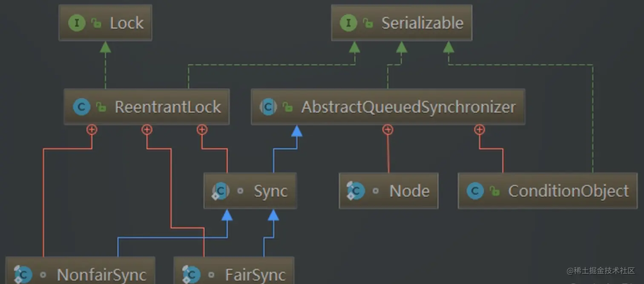This screenshot has height=284, width=644.
Task: Click the public lock icon beside ReentrantLock
Action: click(x=101, y=107)
